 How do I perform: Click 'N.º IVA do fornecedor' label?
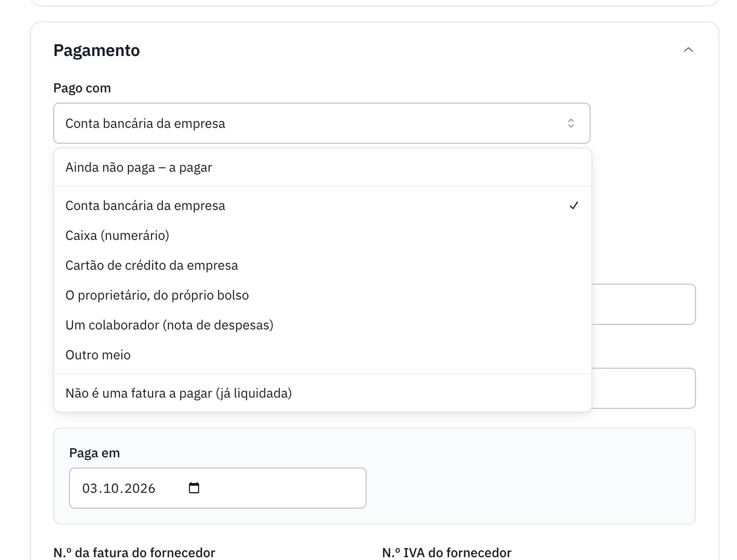(x=447, y=553)
